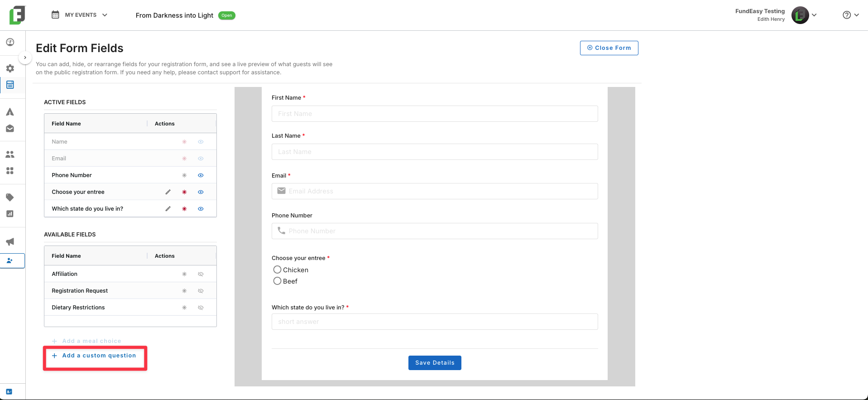Expand the user account menu chevron
The height and width of the screenshot is (400, 868).
(x=814, y=15)
